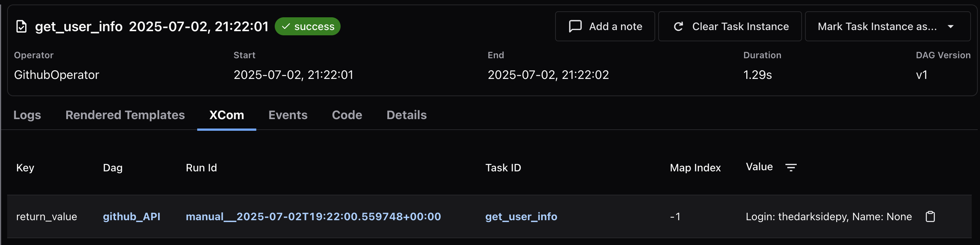The image size is (980, 245).
Task: Click the green success status badge
Action: [x=307, y=26]
